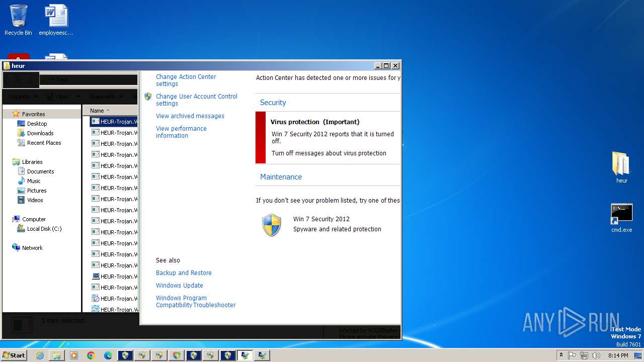Open Google Chrome from the taskbar
Screen dimensions: 644x362
91,355
